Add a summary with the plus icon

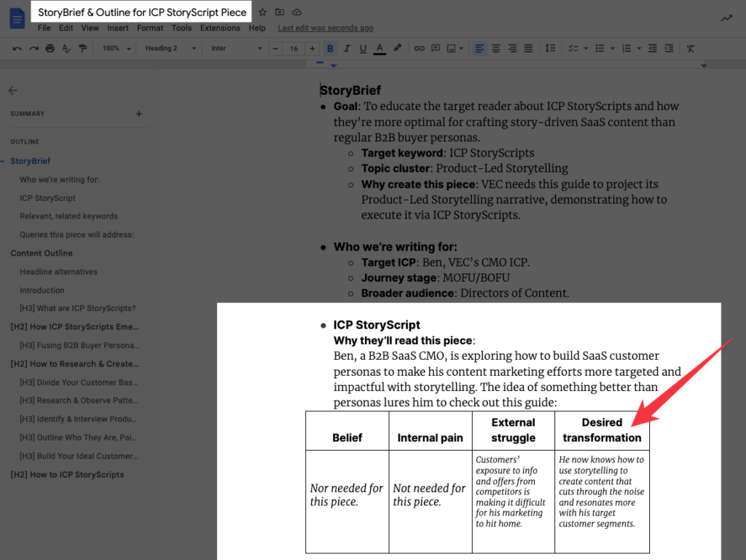(139, 114)
